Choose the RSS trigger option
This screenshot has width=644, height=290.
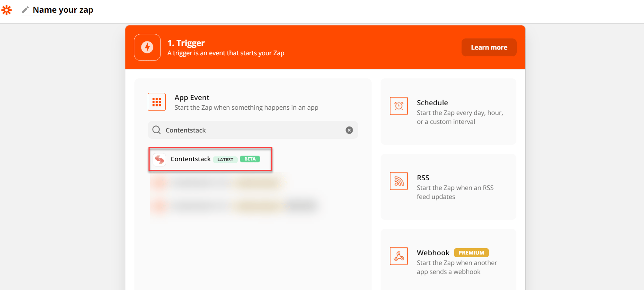(448, 187)
